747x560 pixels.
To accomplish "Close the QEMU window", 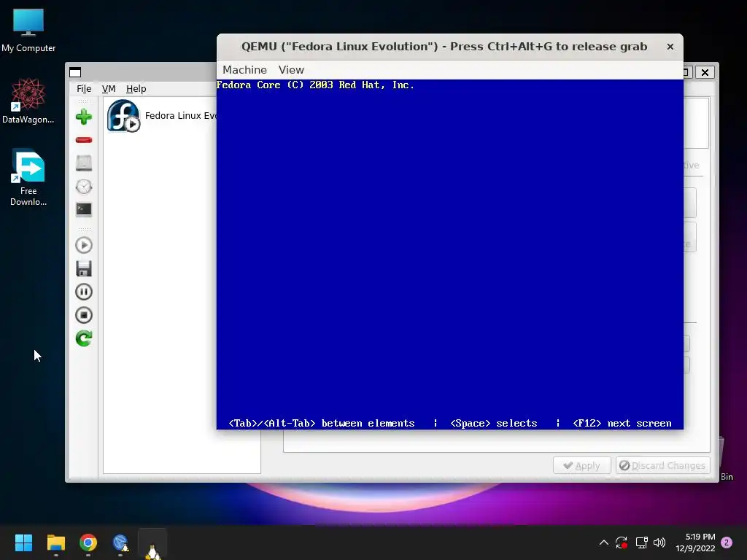I will coord(670,47).
